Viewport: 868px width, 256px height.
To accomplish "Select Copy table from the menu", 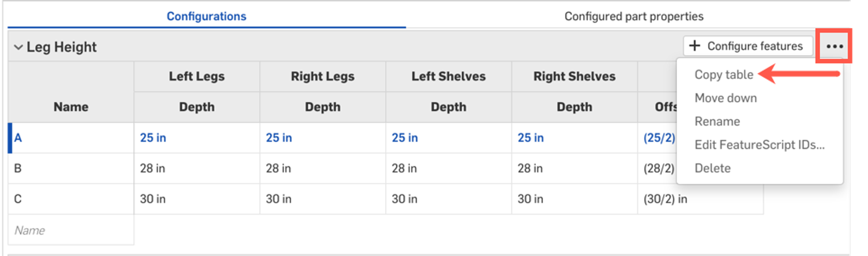I will (x=724, y=74).
